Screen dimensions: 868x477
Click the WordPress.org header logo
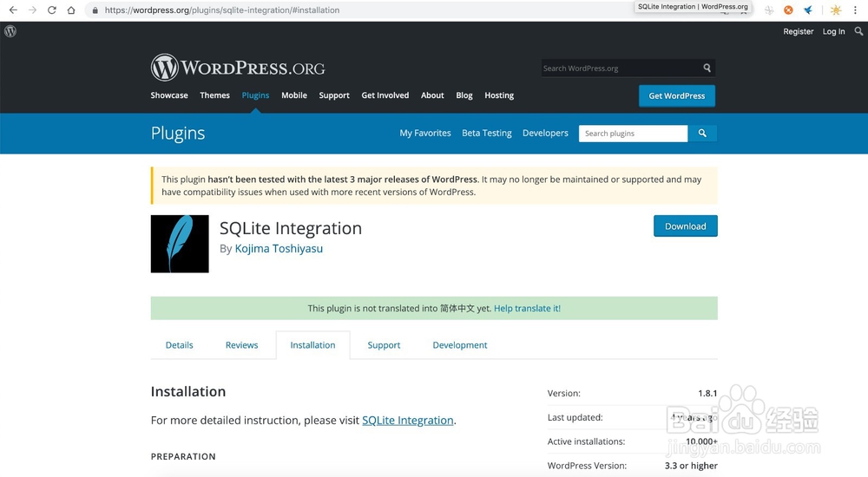tap(238, 68)
